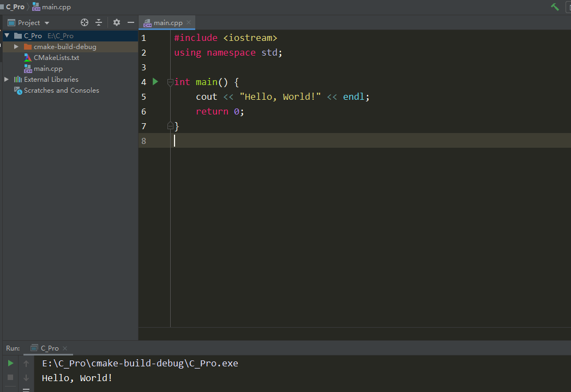Click line number 8 in gutter
The width and height of the screenshot is (571, 392).
point(143,141)
